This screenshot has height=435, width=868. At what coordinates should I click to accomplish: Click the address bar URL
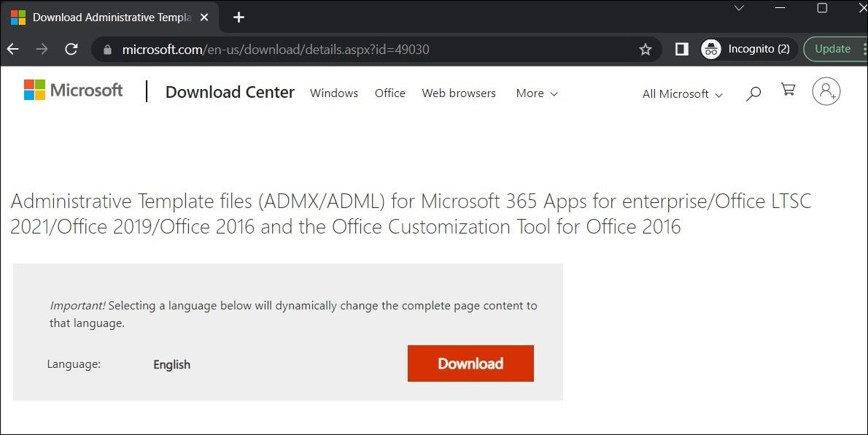276,50
